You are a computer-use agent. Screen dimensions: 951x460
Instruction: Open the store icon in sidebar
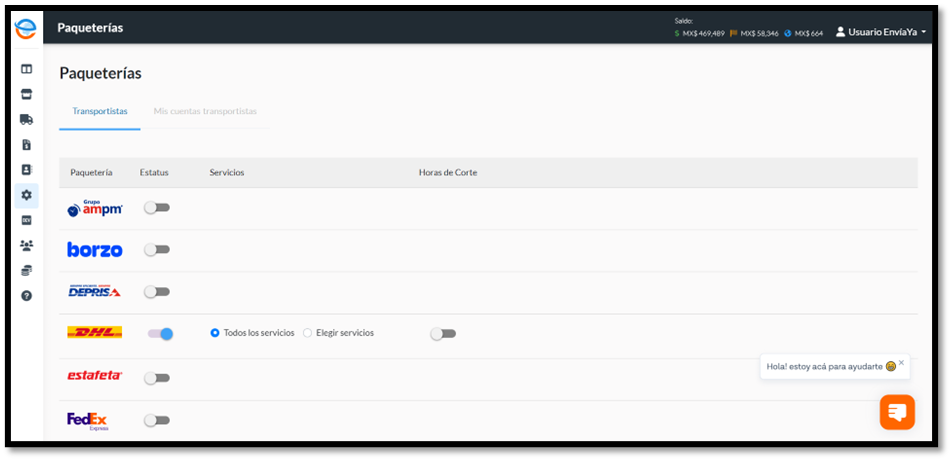click(27, 95)
